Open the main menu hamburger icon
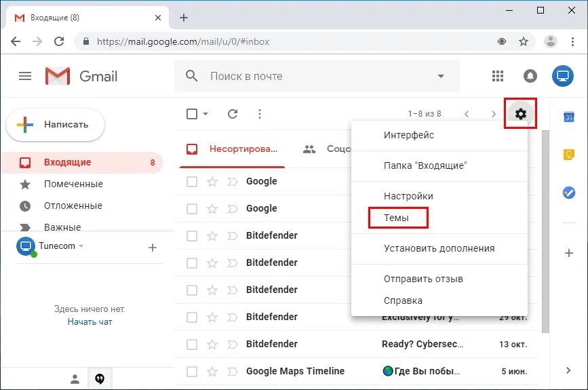 (x=25, y=76)
